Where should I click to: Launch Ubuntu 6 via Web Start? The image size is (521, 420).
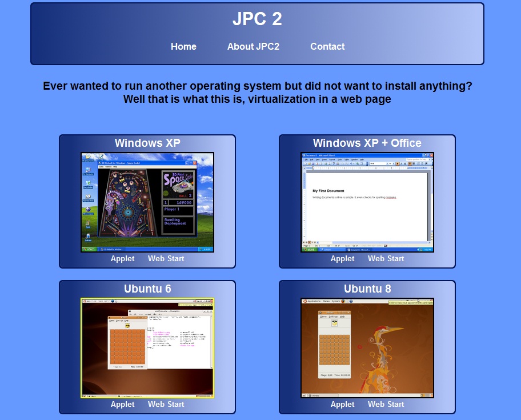pyautogui.click(x=166, y=405)
